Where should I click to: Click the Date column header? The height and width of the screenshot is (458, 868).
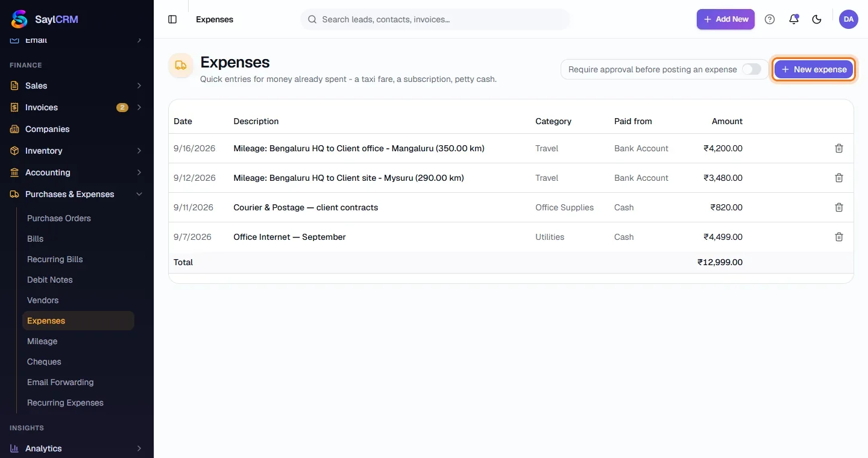tap(183, 121)
